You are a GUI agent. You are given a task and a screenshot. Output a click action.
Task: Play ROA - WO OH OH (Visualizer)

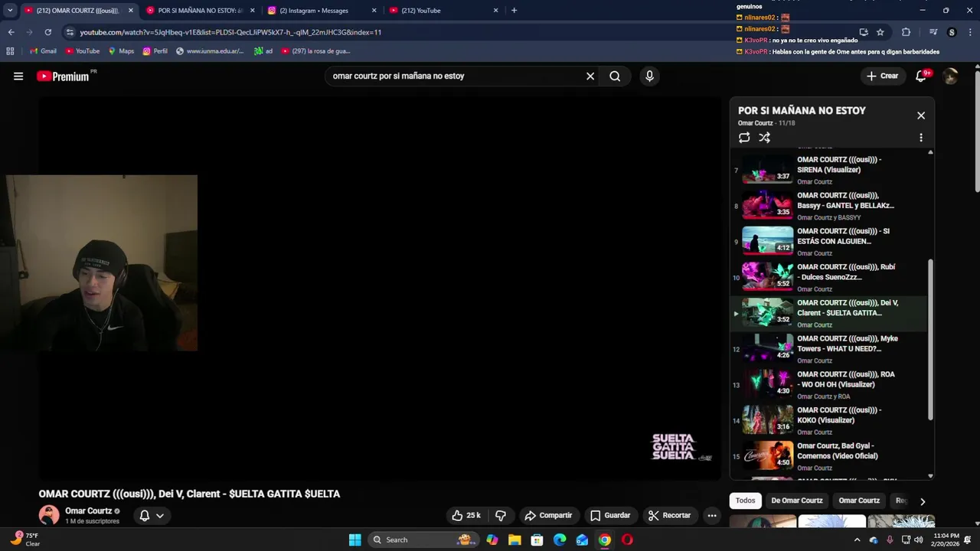coord(830,385)
